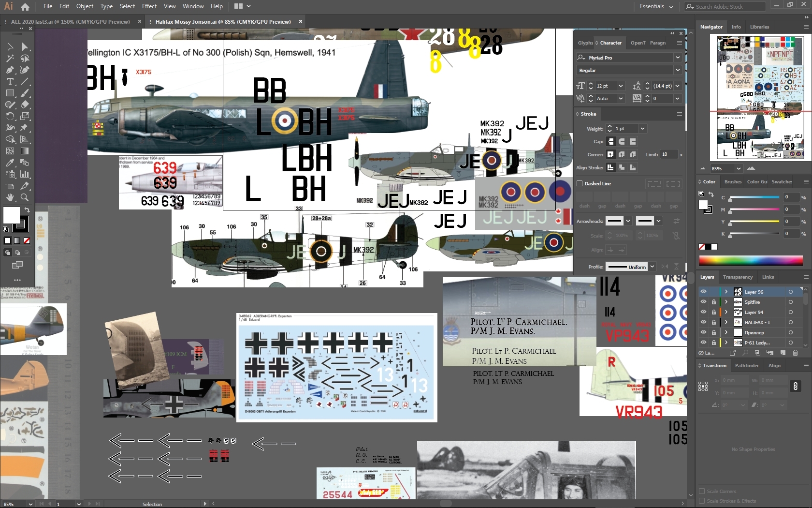The image size is (812, 508).
Task: Open the Essentials workspace switcher
Action: [656, 6]
